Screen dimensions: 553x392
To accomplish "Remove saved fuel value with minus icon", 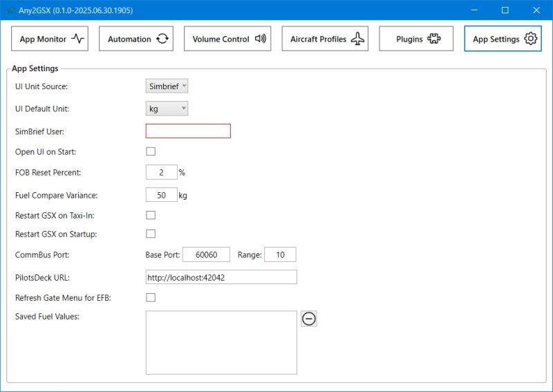I will coord(309,319).
